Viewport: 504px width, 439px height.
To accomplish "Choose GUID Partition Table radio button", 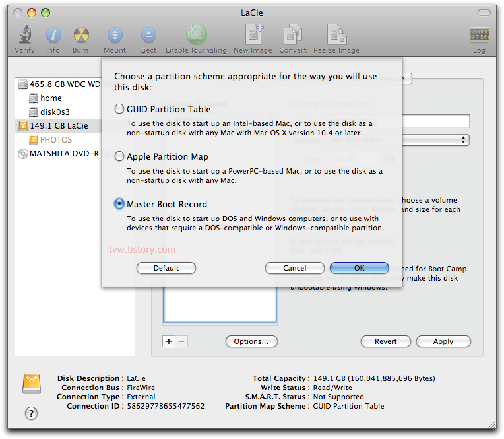I will (119, 109).
